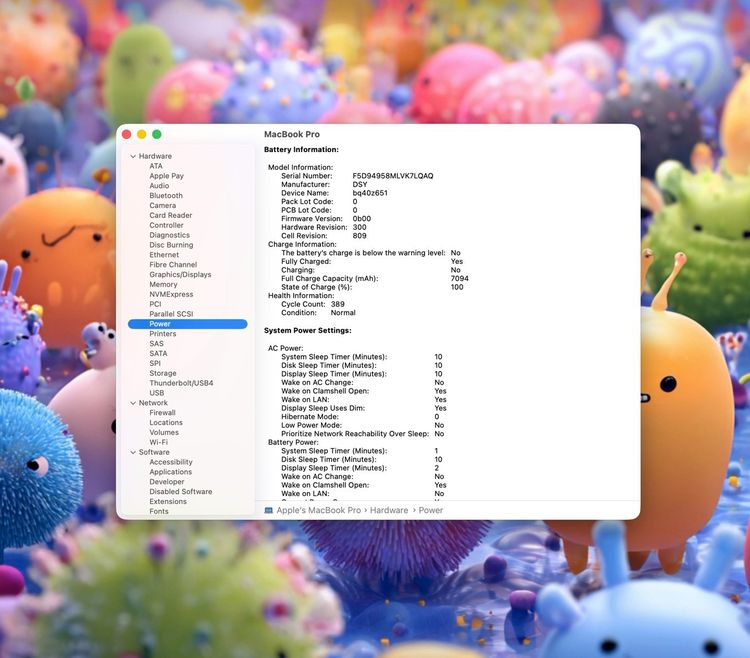Choose Wi-Fi in the sidebar
This screenshot has height=658, width=750.
[x=158, y=442]
